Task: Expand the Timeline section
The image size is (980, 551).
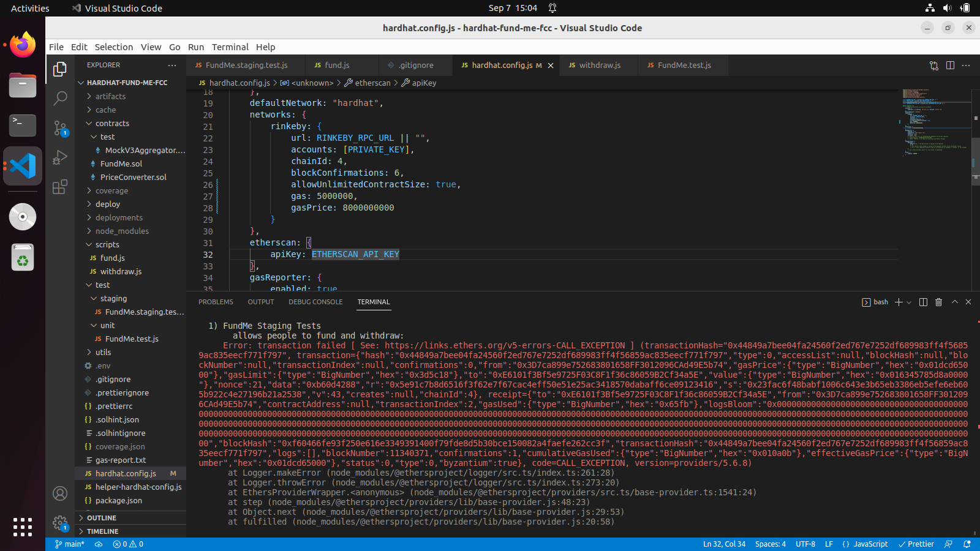Action: point(130,531)
